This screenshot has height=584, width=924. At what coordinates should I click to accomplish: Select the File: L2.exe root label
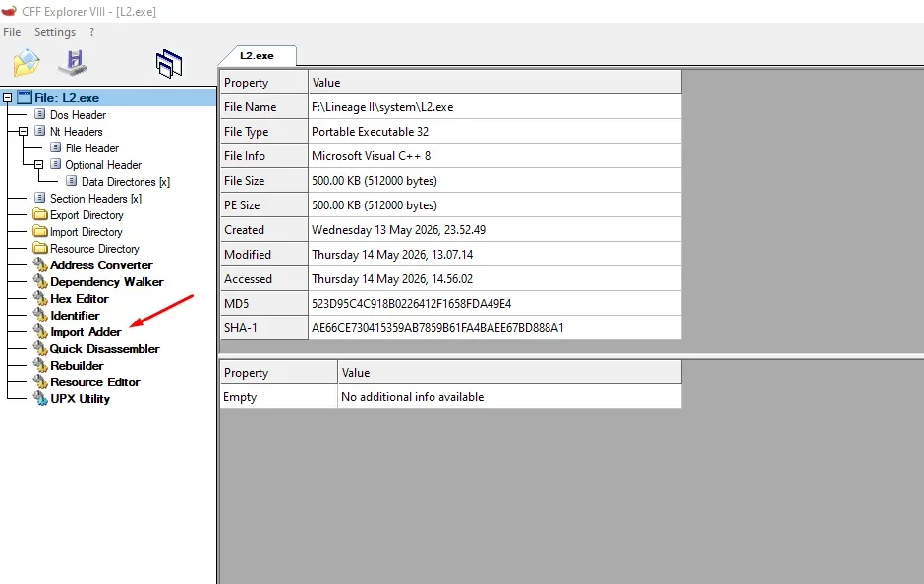click(x=67, y=97)
